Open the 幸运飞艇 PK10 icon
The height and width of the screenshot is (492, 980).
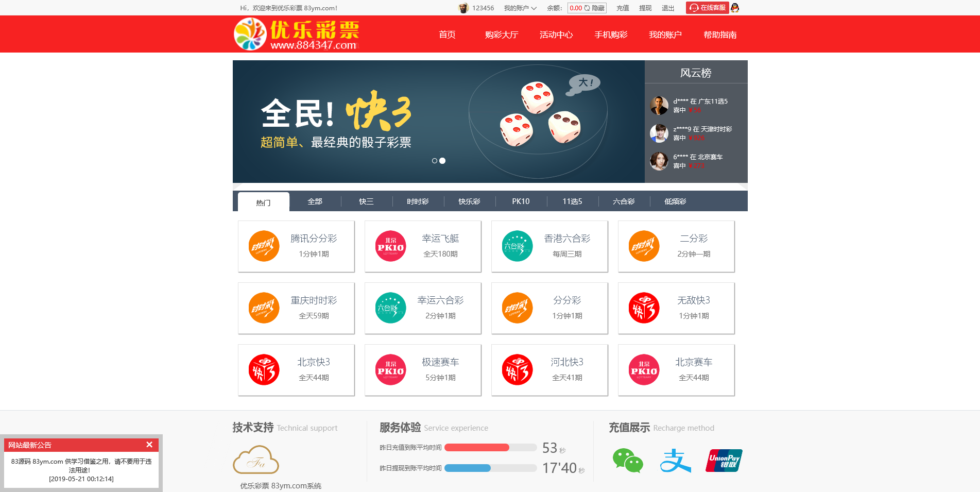(390, 246)
